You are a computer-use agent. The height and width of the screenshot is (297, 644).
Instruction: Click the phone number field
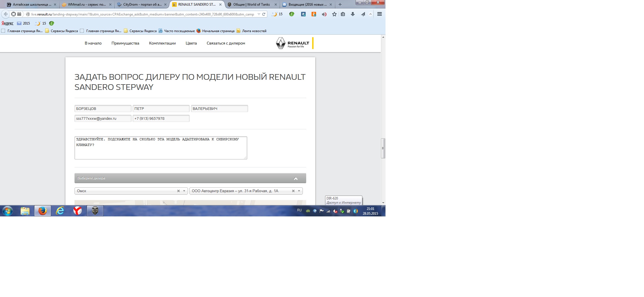tap(161, 119)
